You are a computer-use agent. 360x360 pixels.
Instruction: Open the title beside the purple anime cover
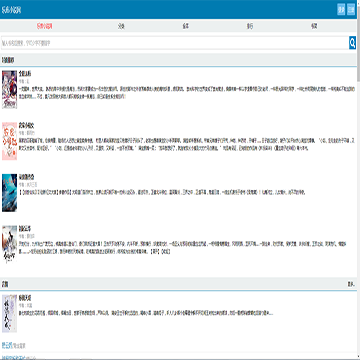click(25, 73)
